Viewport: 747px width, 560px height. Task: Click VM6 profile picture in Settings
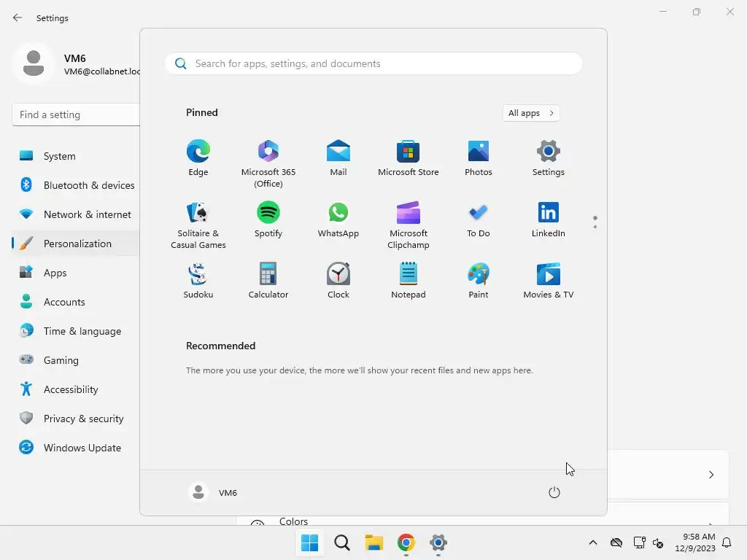point(34,63)
